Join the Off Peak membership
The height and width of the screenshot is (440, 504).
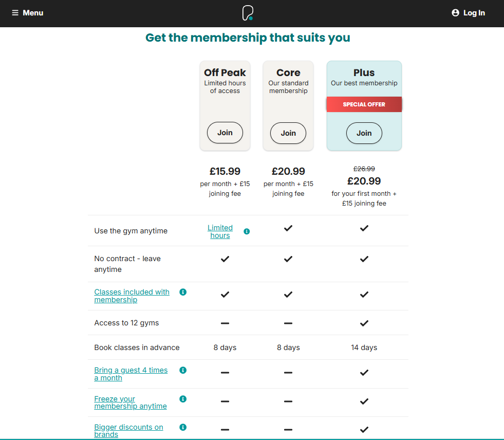(225, 133)
